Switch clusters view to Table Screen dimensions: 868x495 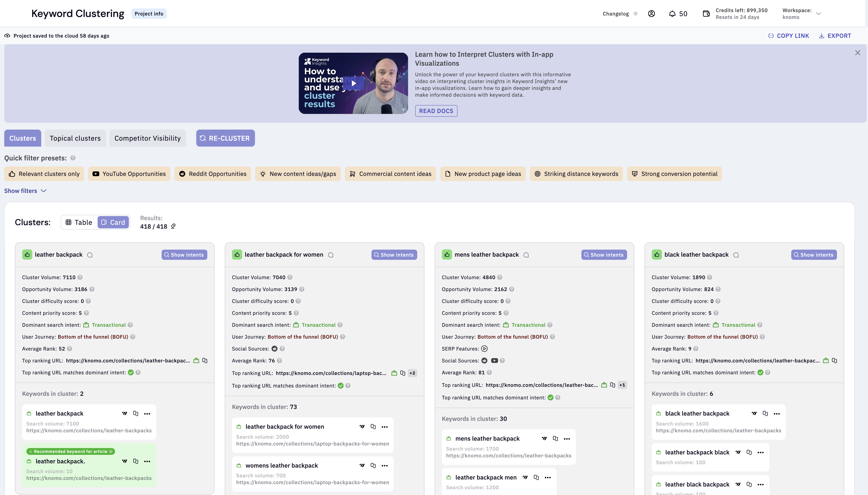point(79,222)
